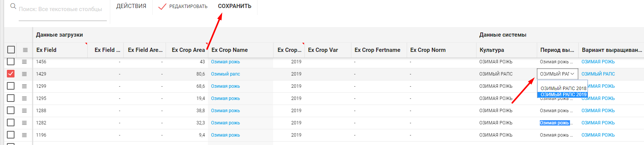Open the ДЕЙСТВИЯ menu
The height and width of the screenshot is (145, 644).
tap(131, 6)
